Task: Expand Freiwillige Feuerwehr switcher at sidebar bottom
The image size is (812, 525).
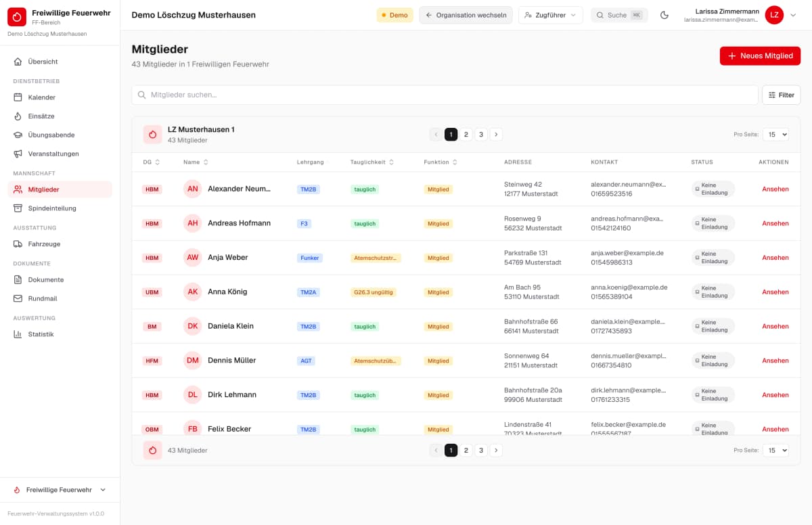Action: 60,490
